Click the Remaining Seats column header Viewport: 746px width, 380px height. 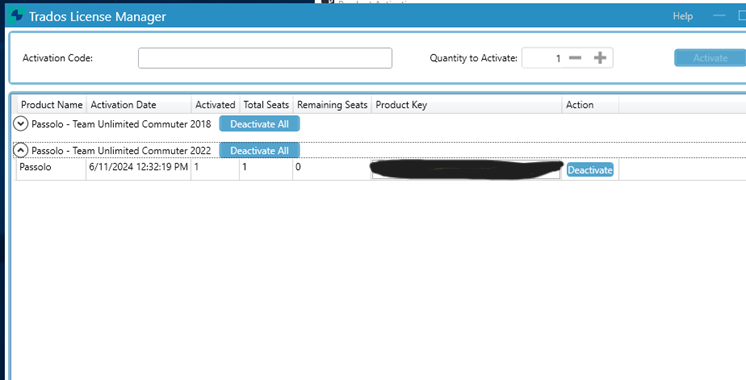pyautogui.click(x=332, y=105)
